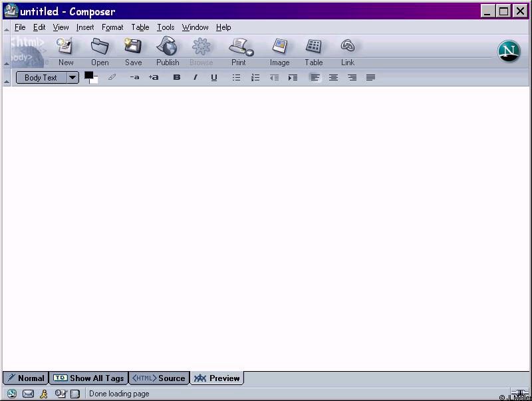The width and height of the screenshot is (532, 401).
Task: Open a file with the Open icon
Action: [x=100, y=52]
